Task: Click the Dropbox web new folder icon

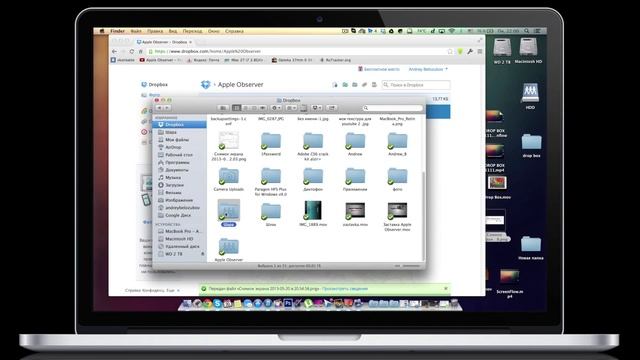Action: pos(345,85)
